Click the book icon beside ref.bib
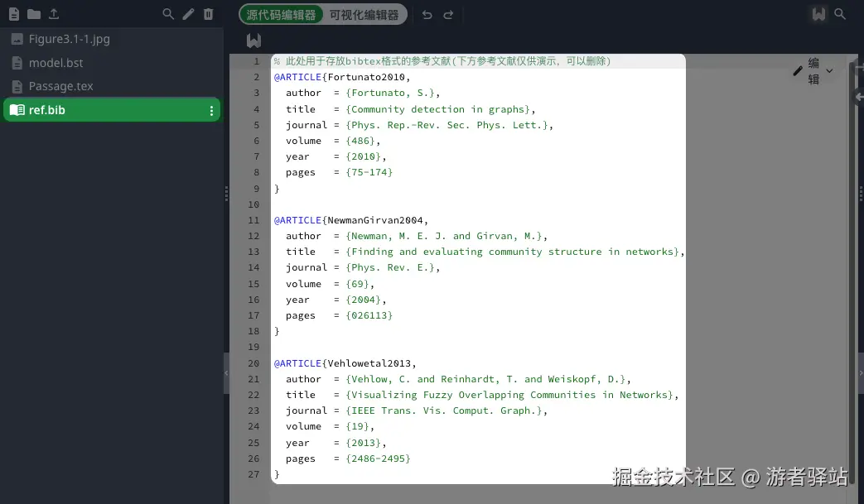The image size is (864, 504). click(x=17, y=110)
